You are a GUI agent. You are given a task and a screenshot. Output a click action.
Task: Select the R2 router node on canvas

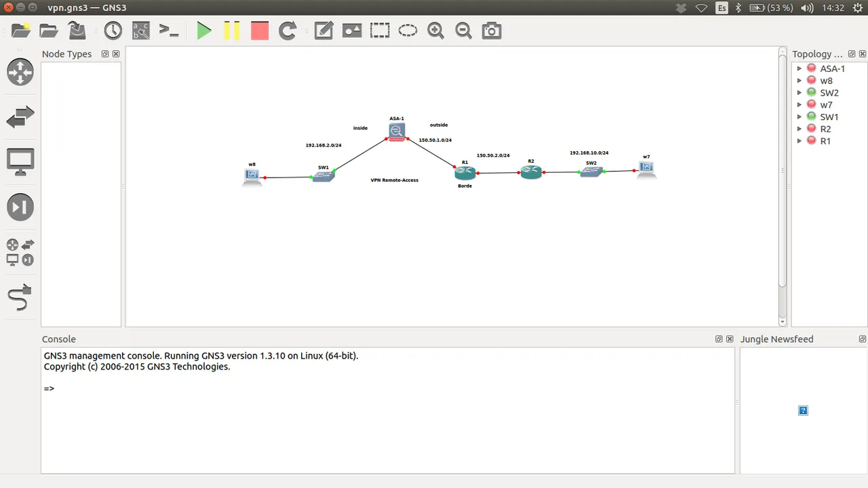click(x=531, y=172)
